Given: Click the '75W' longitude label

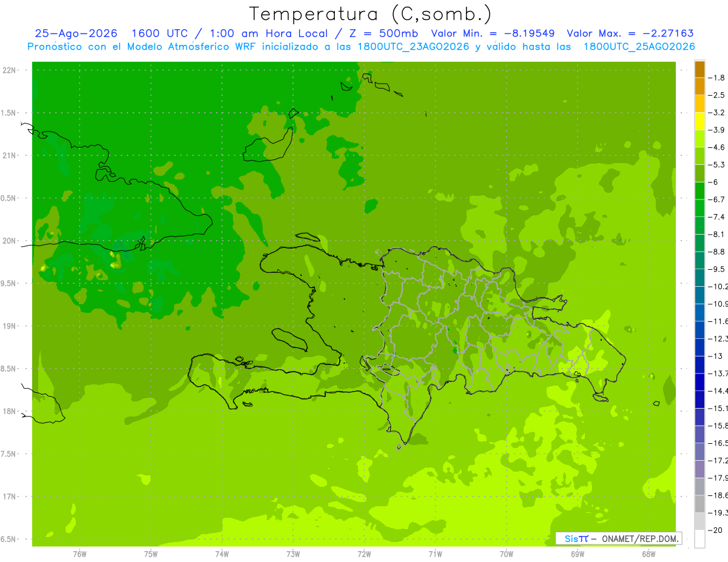Looking at the screenshot, I should pos(150,554).
